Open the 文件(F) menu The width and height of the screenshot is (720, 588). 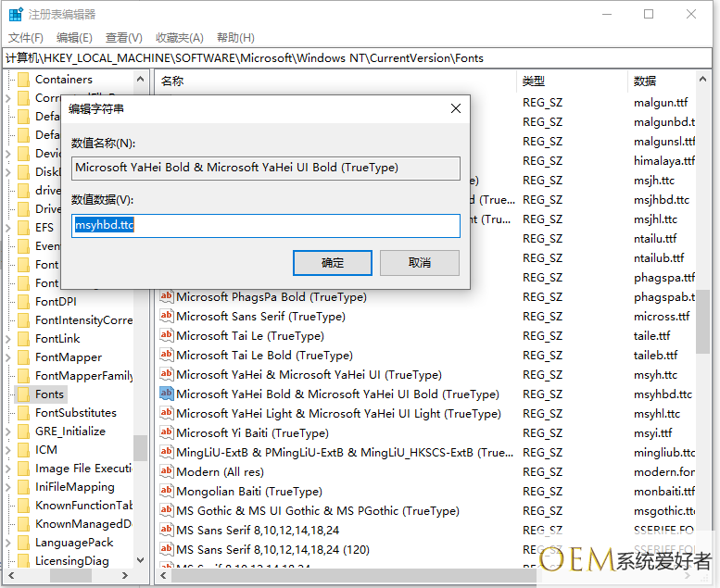coord(26,37)
